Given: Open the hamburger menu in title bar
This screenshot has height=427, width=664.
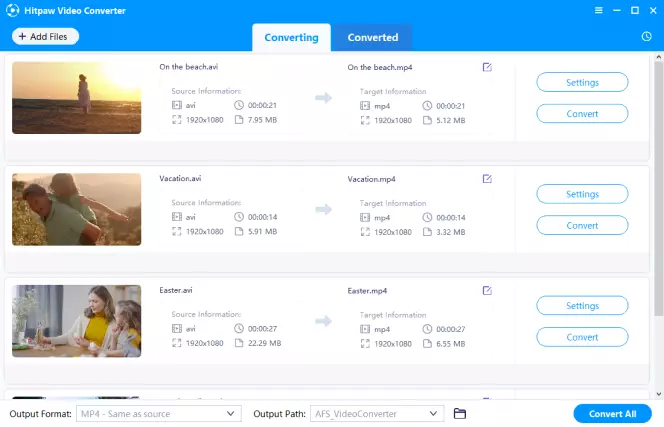Looking at the screenshot, I should click(598, 10).
